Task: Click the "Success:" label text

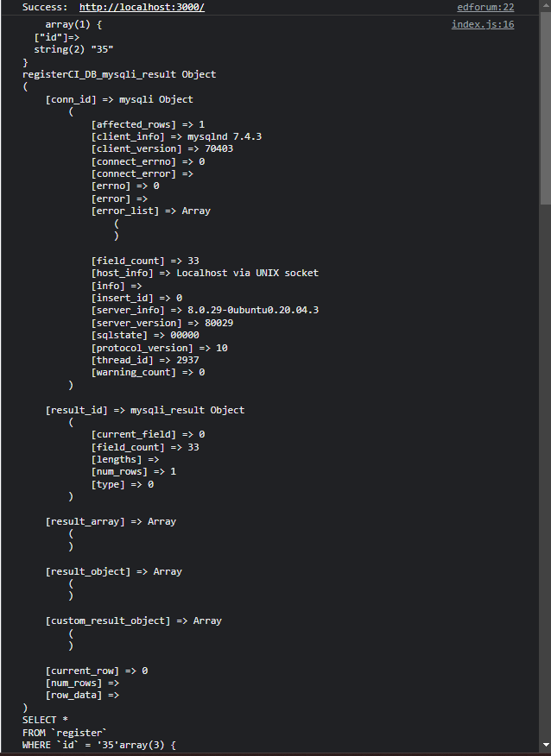Action: tap(45, 7)
